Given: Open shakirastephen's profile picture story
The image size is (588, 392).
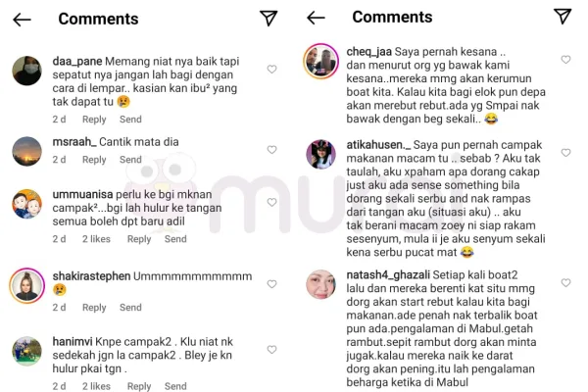Looking at the screenshot, I should coord(27,285).
